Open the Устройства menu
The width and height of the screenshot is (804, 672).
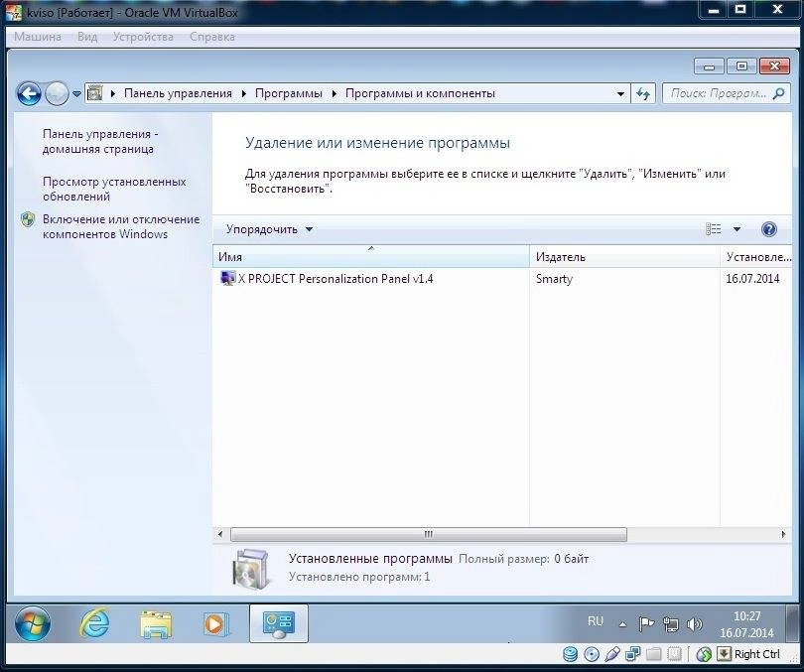coord(143,37)
